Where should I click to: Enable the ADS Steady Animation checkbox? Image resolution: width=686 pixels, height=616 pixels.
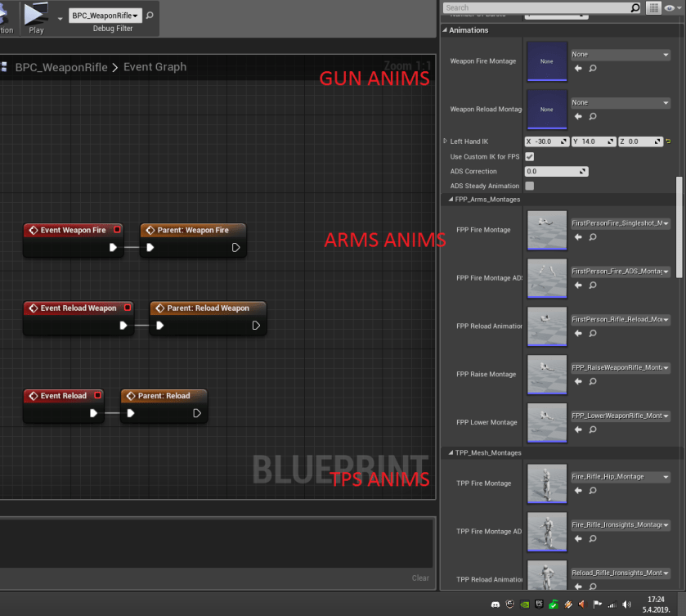(528, 186)
